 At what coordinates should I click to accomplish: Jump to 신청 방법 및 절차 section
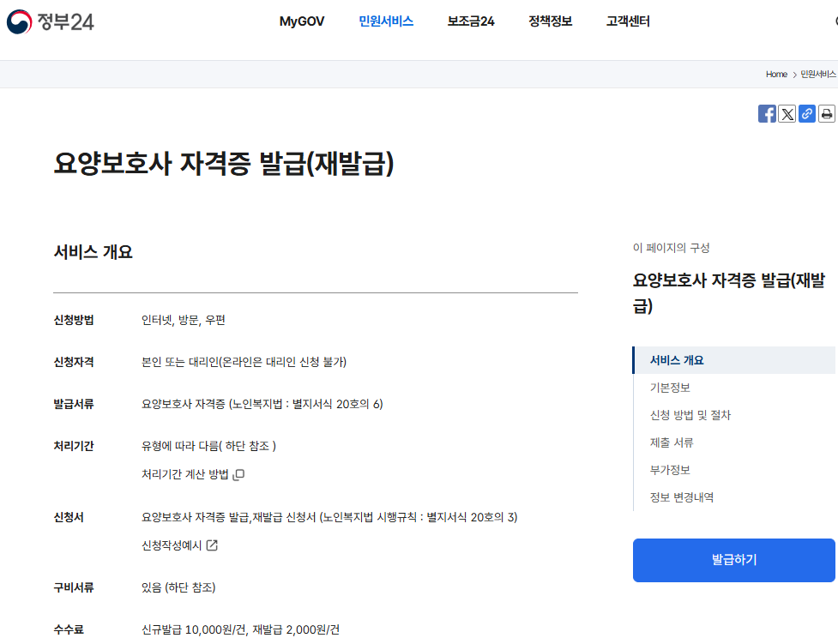(690, 415)
